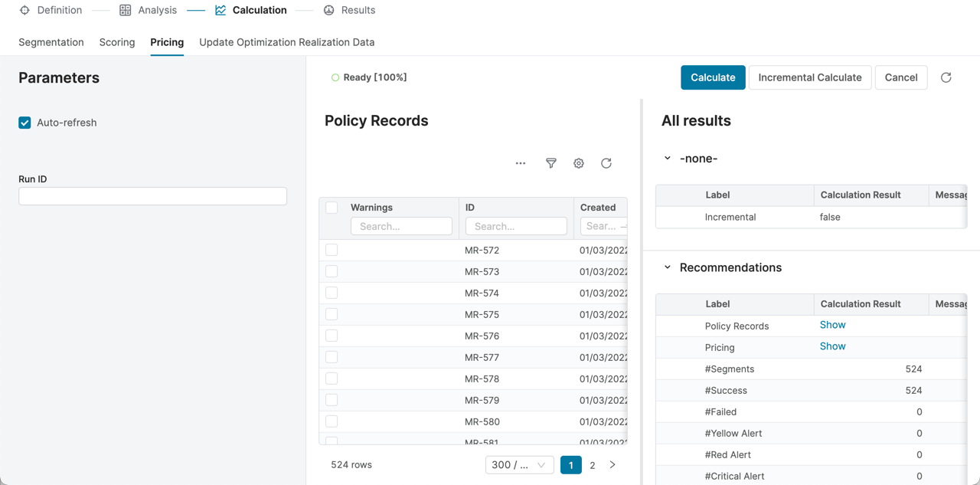Open the Results step icon

pos(329,10)
